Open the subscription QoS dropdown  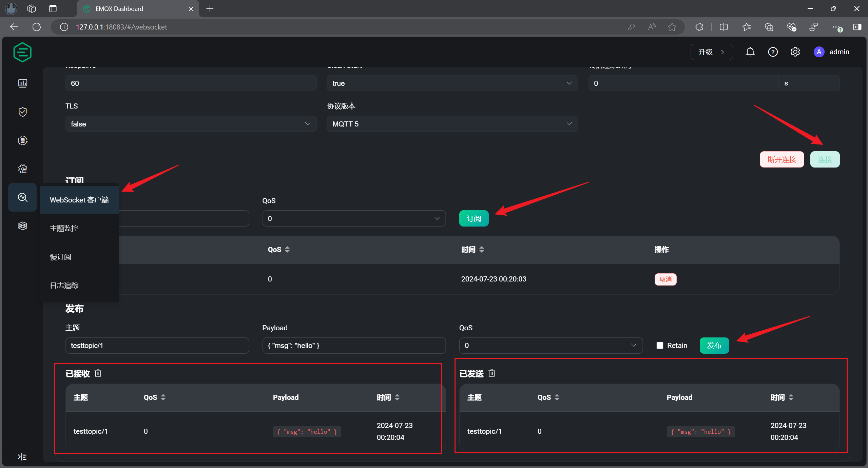pyautogui.click(x=354, y=218)
